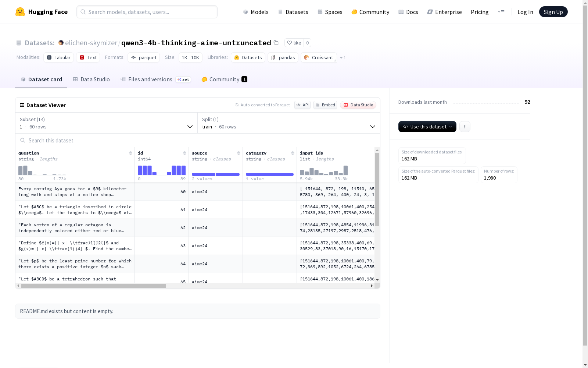Click the id column histogram
Image resolution: width=588 pixels, height=368 pixels.
(162, 170)
